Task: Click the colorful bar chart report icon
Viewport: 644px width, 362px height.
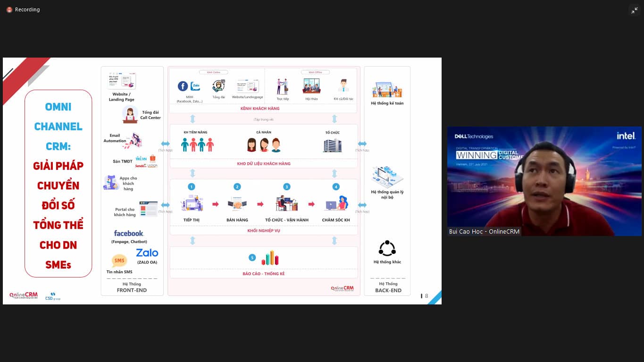Action: 270,258
